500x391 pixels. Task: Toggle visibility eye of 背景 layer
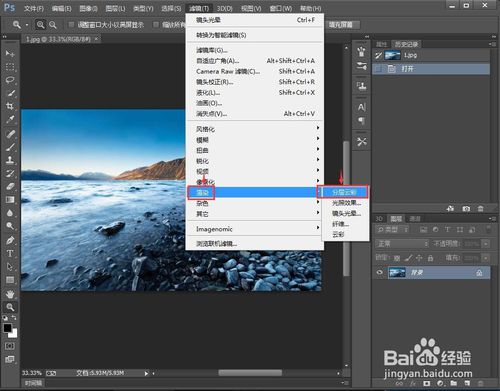(379, 273)
